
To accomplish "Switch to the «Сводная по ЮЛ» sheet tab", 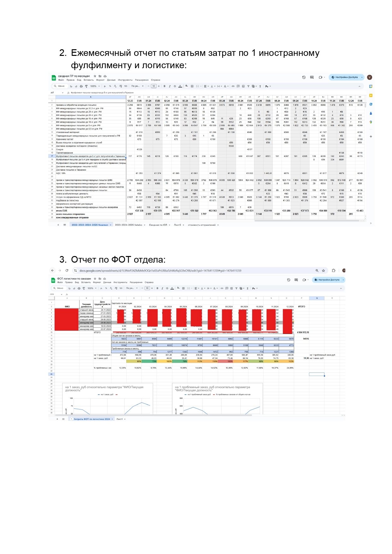I will [x=158, y=225].
